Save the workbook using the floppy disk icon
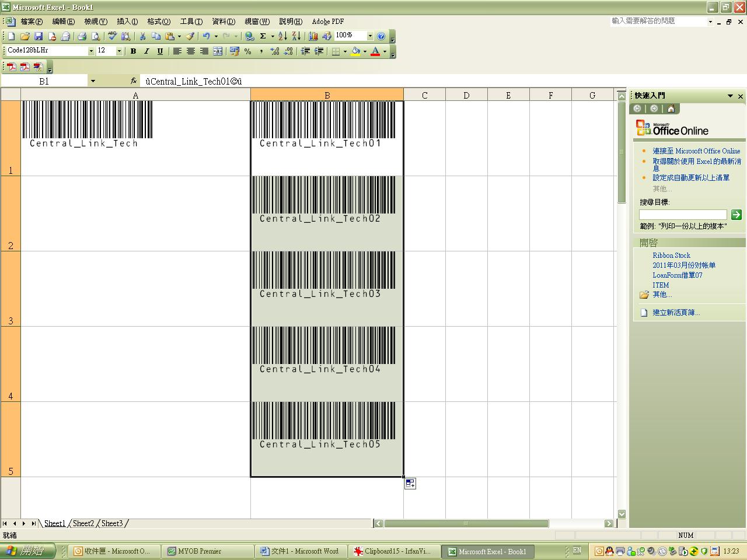 point(39,36)
